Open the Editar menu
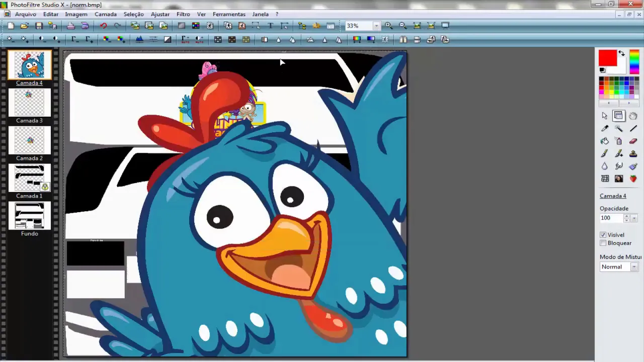Screen dimensions: 644x362 50,14
